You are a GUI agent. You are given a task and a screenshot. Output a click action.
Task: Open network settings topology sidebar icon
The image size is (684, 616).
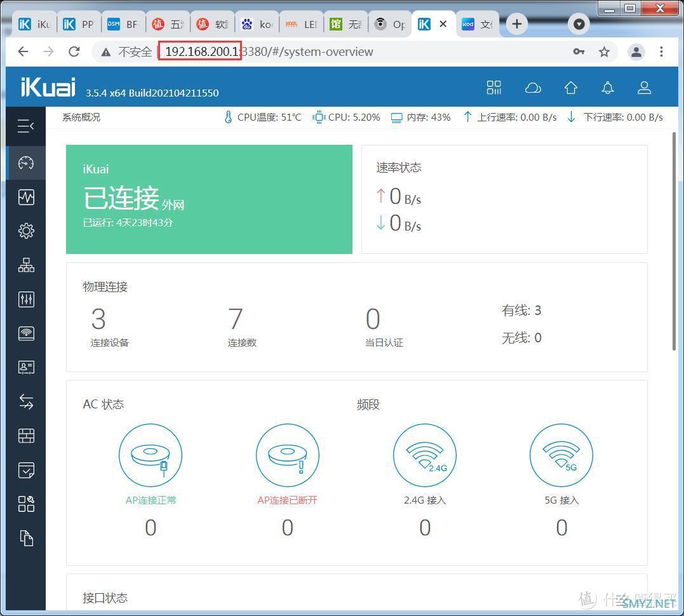[26, 265]
